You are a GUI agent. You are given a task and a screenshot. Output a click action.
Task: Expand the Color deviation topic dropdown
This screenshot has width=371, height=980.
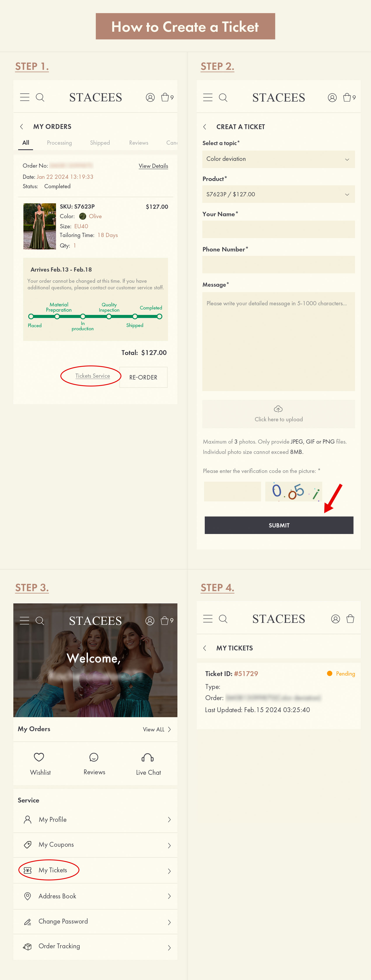click(279, 159)
